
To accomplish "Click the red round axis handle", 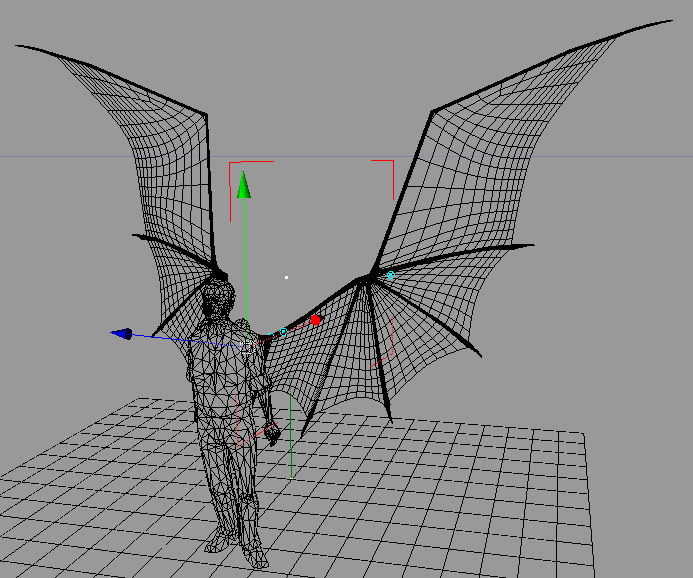I will click(315, 320).
